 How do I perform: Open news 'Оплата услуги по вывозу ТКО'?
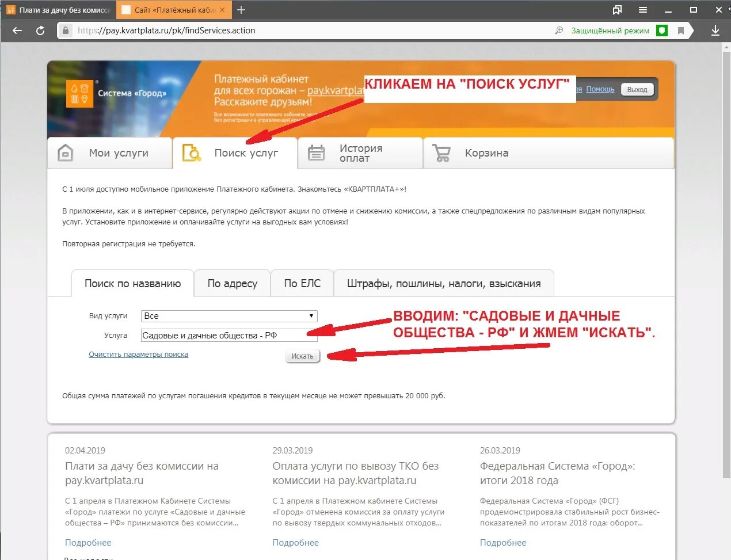pos(355,473)
